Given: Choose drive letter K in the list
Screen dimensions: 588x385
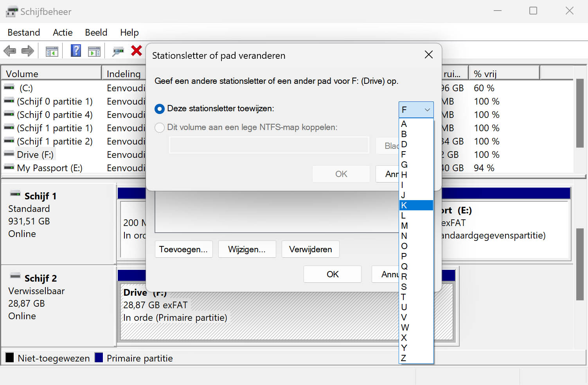Looking at the screenshot, I should 416,205.
